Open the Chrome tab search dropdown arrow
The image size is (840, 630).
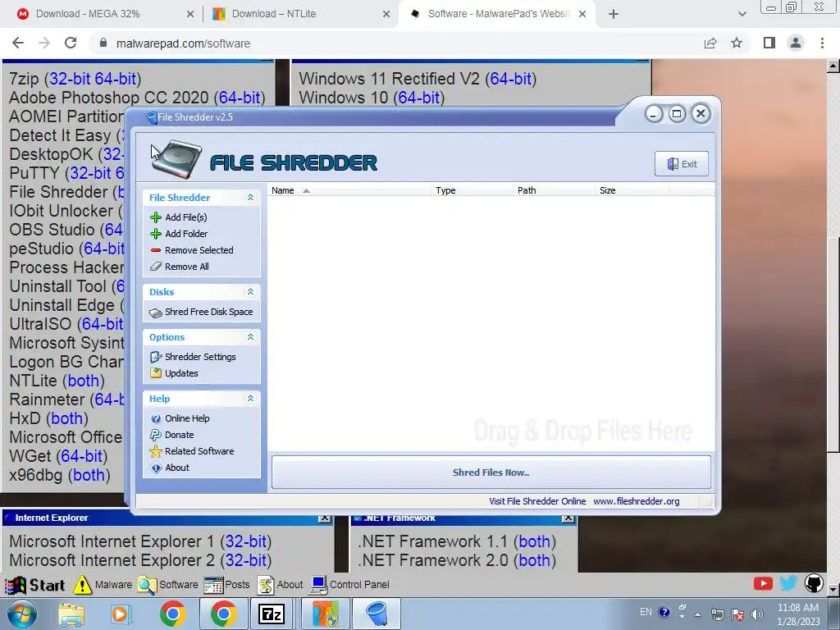(742, 14)
